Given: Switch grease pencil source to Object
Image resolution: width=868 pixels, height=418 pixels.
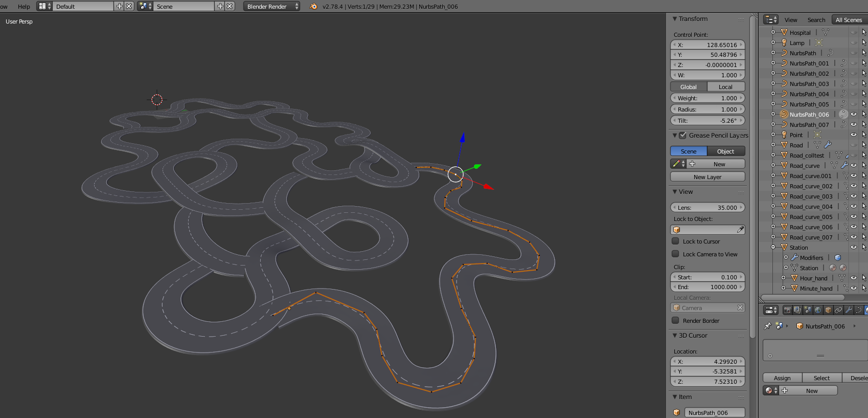Looking at the screenshot, I should pyautogui.click(x=726, y=151).
